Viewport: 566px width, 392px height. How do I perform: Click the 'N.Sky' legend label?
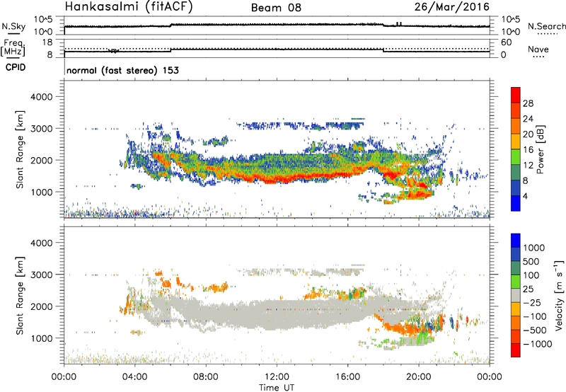13,26
